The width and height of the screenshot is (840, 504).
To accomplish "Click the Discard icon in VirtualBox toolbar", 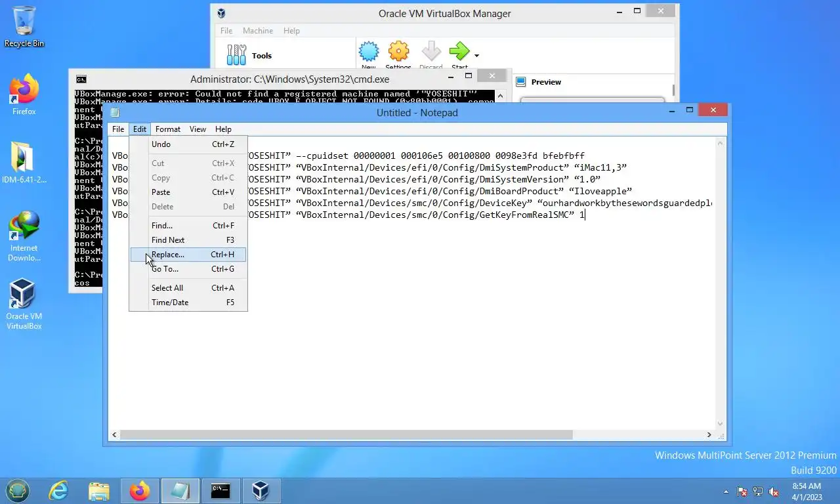I will click(431, 52).
